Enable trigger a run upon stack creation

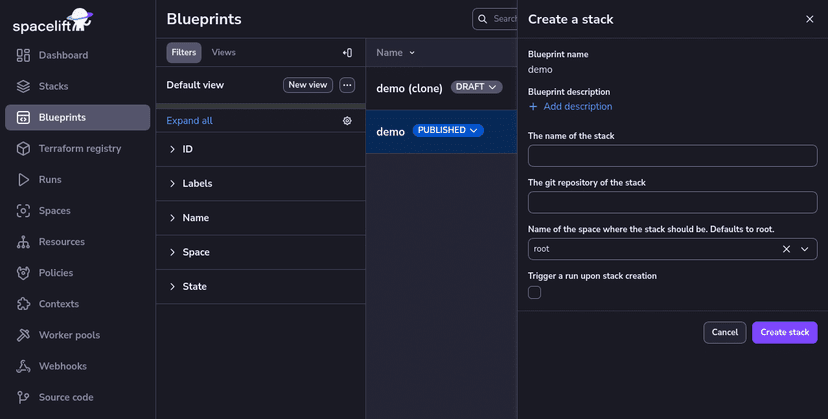535,293
